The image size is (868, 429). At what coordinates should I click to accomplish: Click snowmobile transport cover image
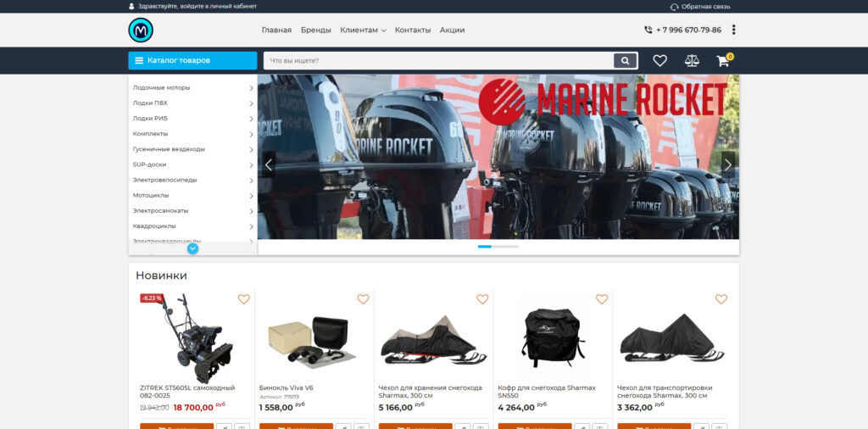pos(671,337)
